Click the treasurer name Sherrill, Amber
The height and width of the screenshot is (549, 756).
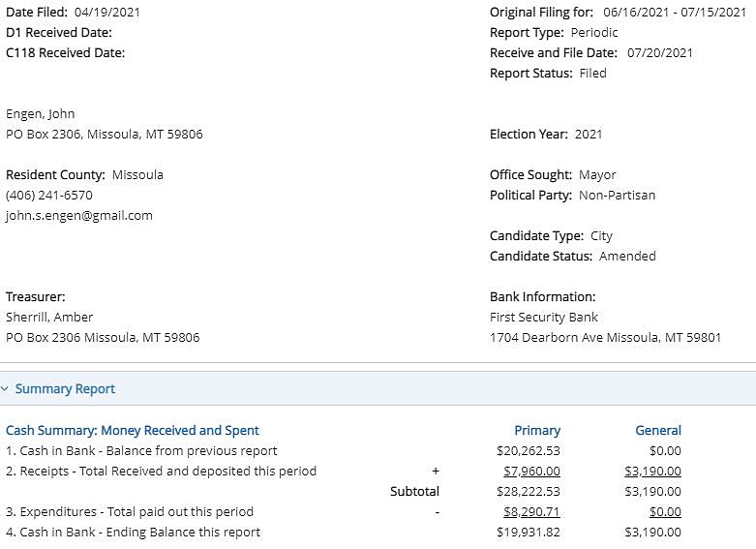[x=49, y=317]
